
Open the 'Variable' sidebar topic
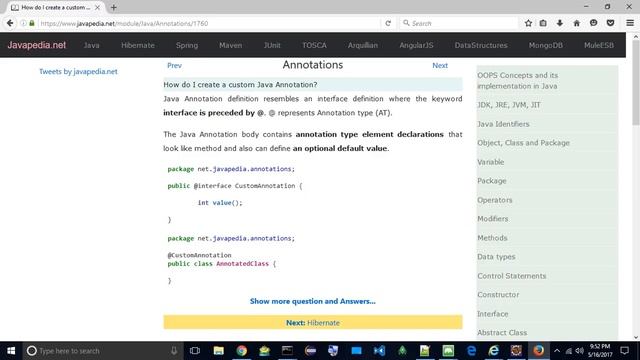click(491, 162)
